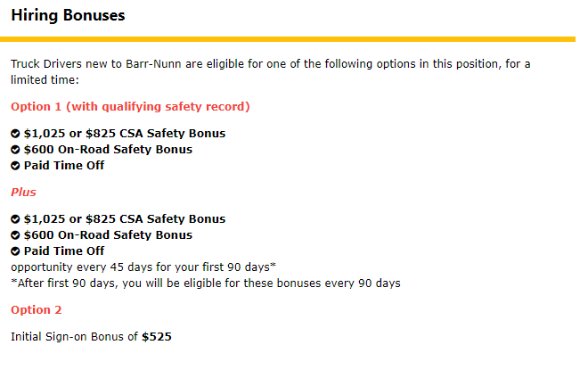The height and width of the screenshot is (386, 588).
Task: Click the Paid Time Off text under Option 1
Action: click(x=64, y=166)
